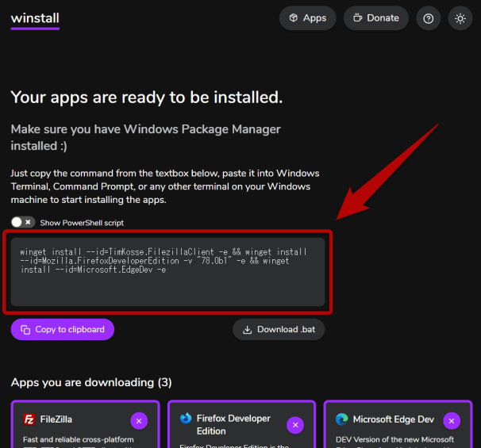Click the Donate button
Screen dimensions: 481x448
(x=375, y=18)
